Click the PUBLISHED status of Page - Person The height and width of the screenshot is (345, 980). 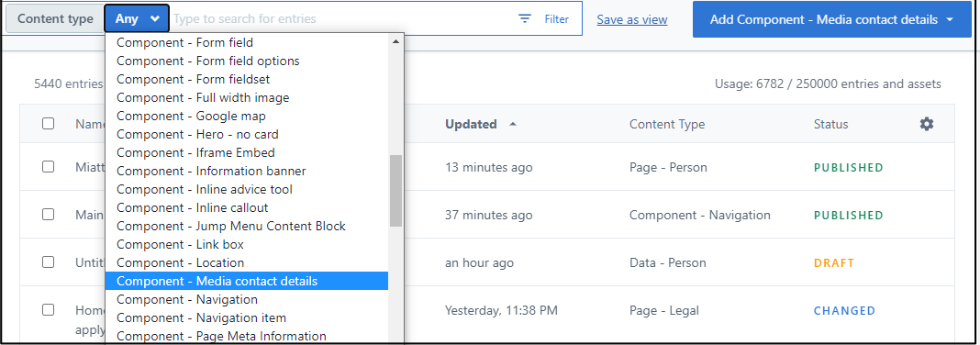click(848, 168)
